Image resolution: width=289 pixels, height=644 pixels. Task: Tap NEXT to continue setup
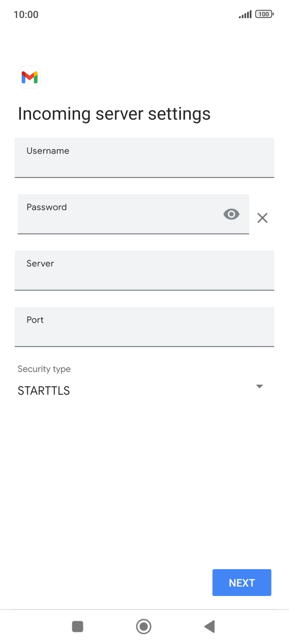(241, 582)
